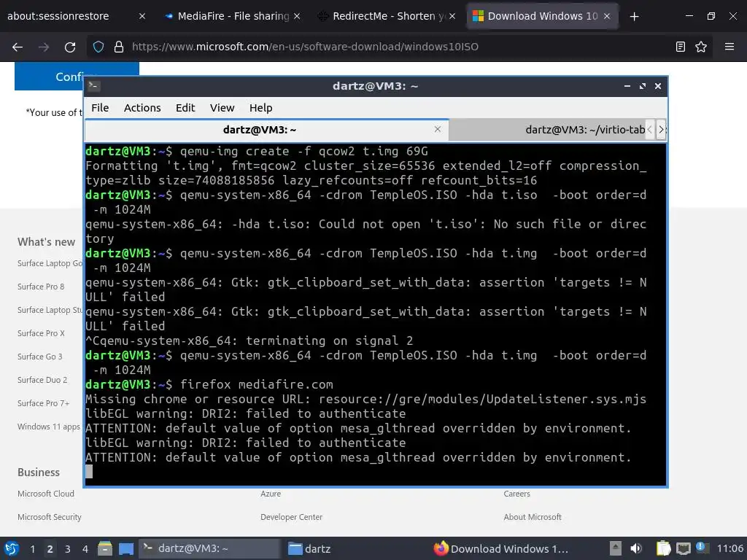Switch to workspace 4
The image size is (747, 560).
[85, 549]
